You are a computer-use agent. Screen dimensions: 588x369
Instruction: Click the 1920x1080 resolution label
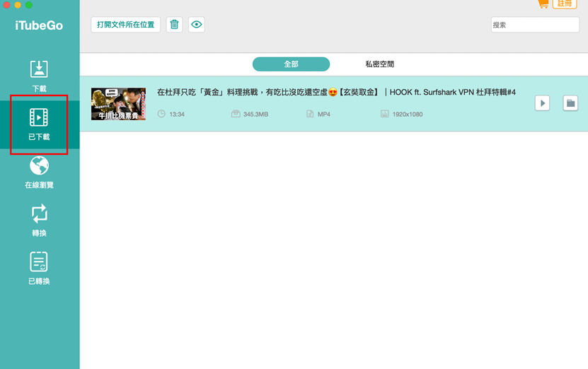(406, 114)
